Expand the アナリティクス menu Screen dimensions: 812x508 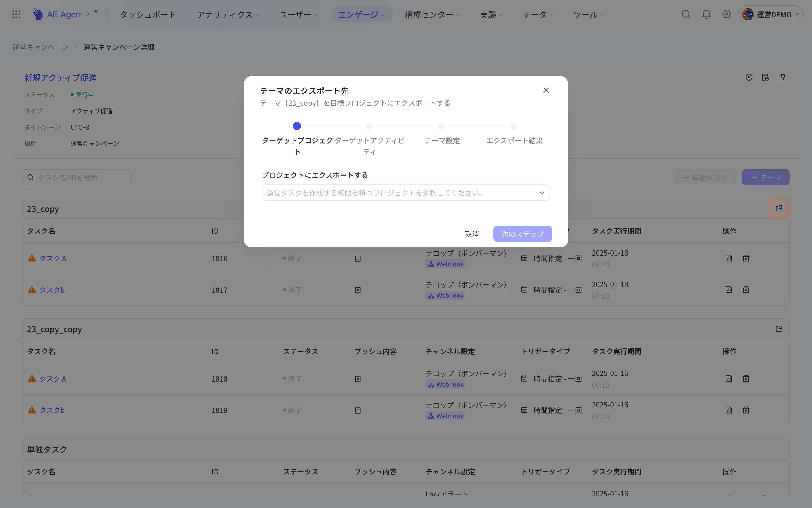click(x=228, y=14)
